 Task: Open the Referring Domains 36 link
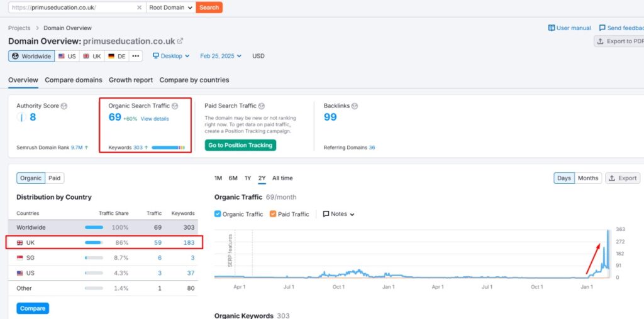coord(372,147)
